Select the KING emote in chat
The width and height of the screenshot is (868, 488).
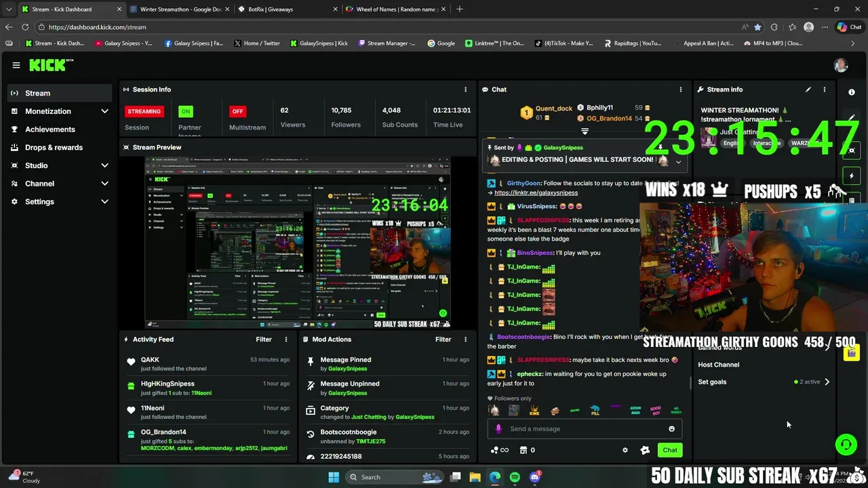tap(534, 410)
